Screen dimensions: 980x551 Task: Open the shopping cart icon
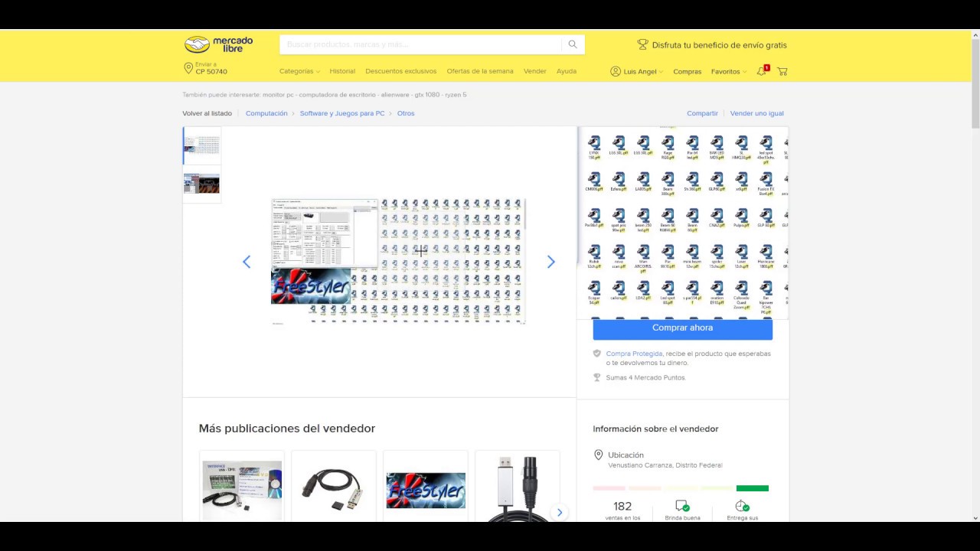coord(782,71)
